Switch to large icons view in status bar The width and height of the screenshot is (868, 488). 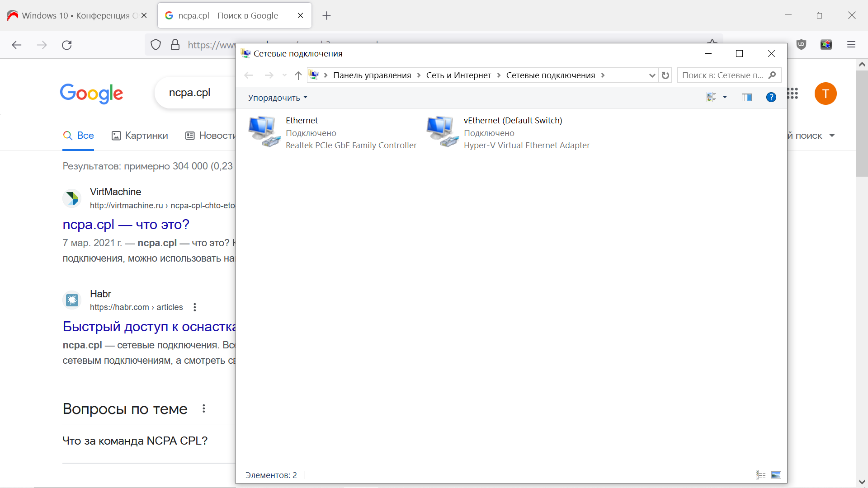pos(776,475)
